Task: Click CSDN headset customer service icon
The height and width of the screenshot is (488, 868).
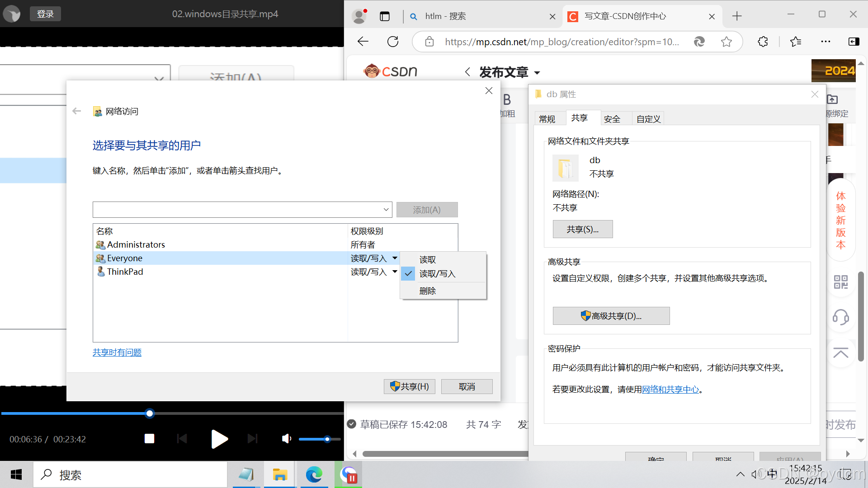Action: (x=840, y=317)
